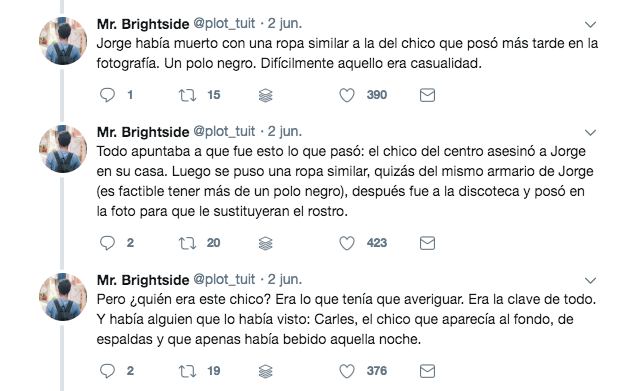Open Buffer layers icon on third tweet

coord(265,371)
